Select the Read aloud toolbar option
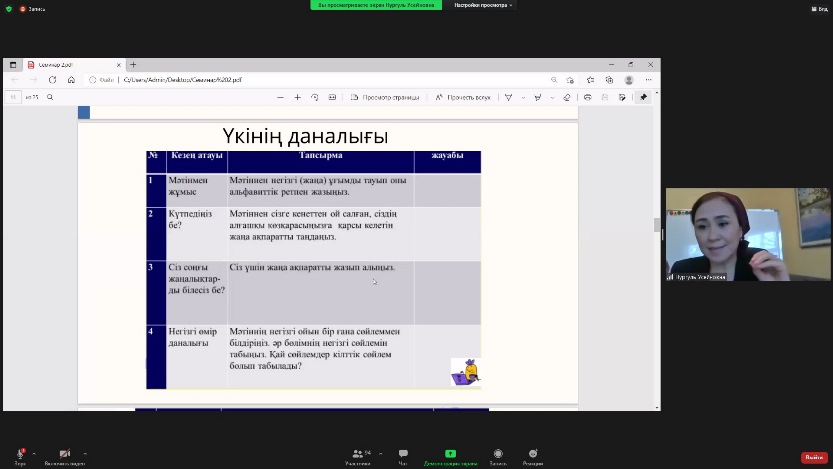Screen dimensions: 833x469 pos(463,97)
